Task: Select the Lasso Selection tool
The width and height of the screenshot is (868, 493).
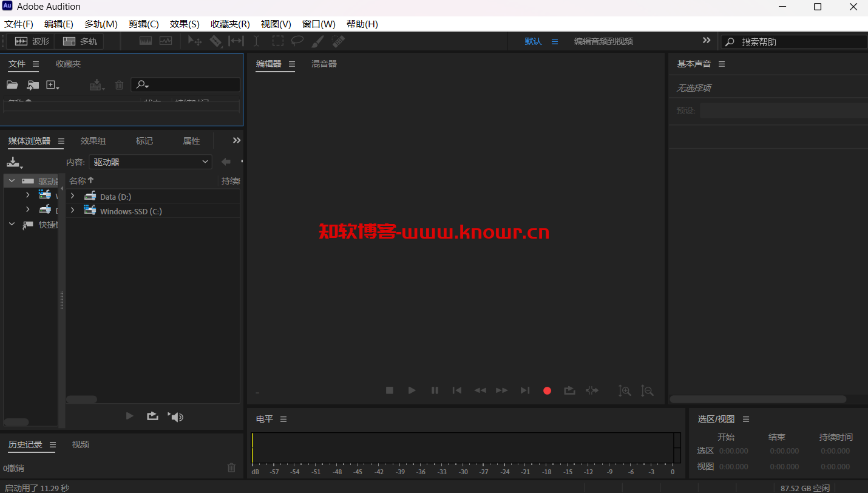Action: 297,41
